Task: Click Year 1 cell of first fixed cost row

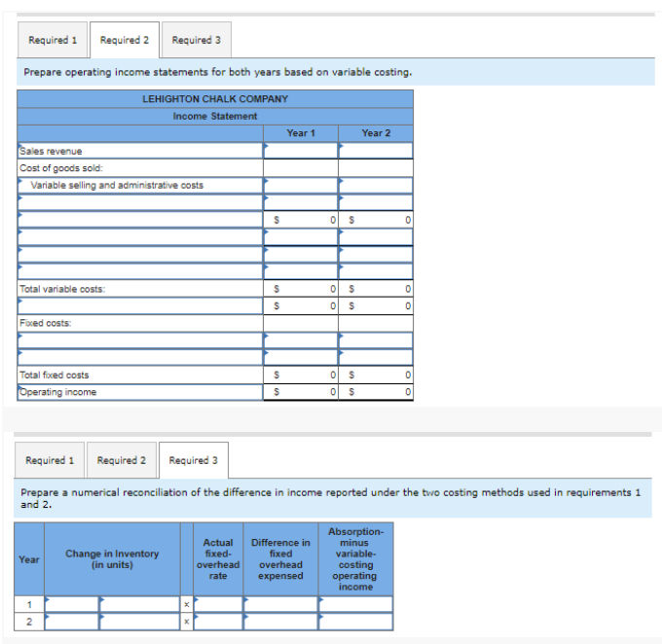Action: tap(301, 340)
